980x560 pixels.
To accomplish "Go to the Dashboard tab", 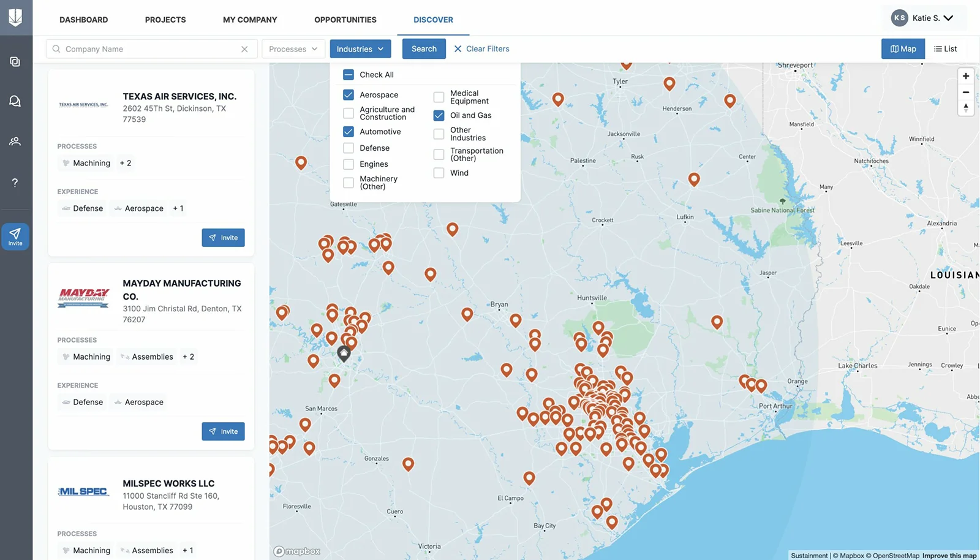I will point(84,20).
